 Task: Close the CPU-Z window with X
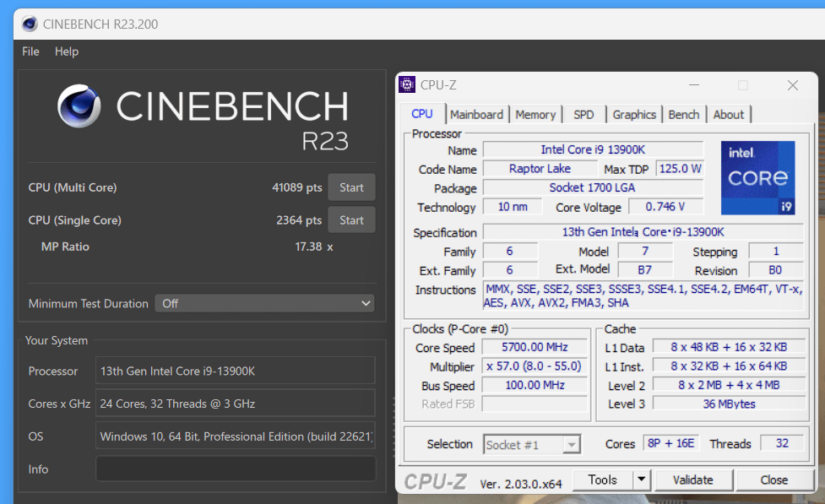[x=792, y=85]
